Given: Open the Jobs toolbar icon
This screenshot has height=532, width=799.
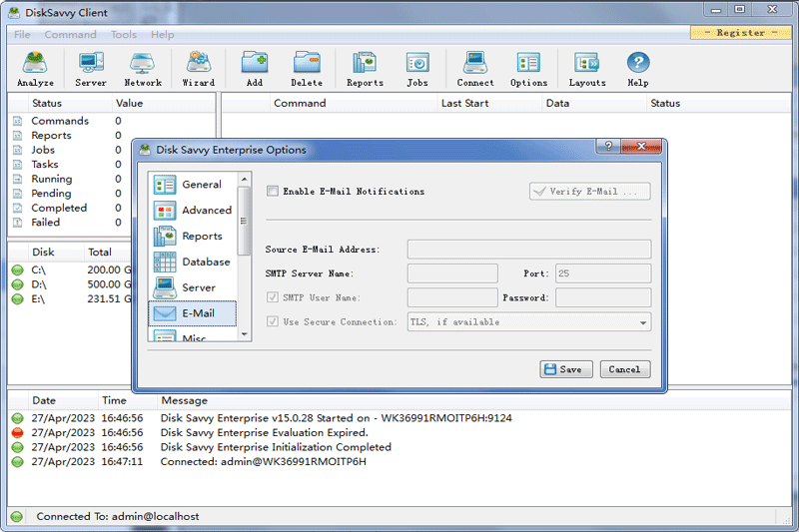Looking at the screenshot, I should tap(417, 69).
